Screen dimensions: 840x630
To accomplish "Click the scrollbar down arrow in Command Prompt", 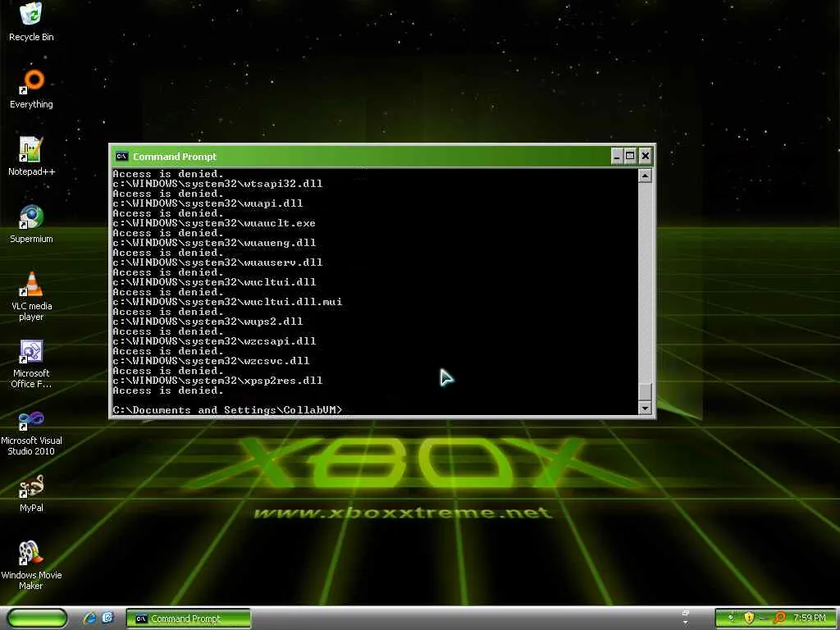I will coord(645,409).
